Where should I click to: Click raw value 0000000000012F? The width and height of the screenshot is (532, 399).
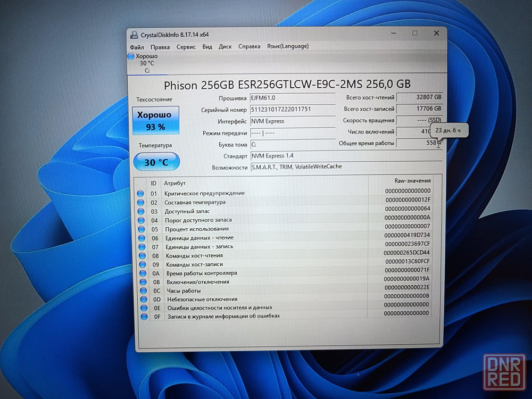coord(408,200)
